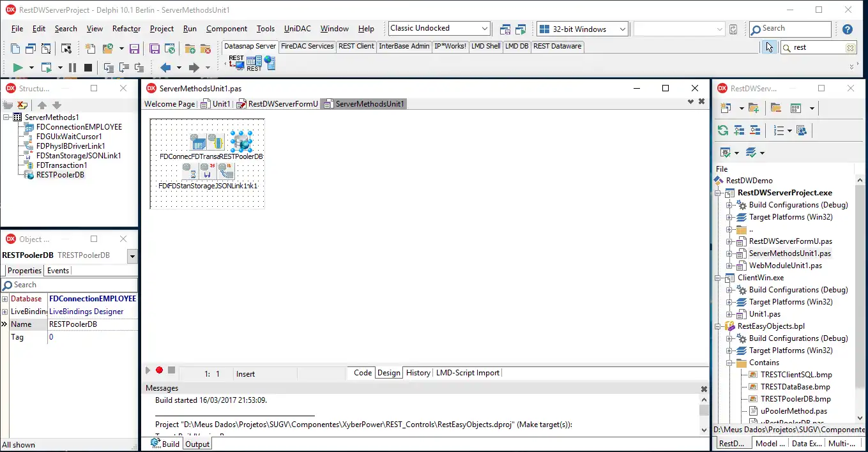Click the New Items toolbar icon
The height and width of the screenshot is (452, 868).
pyautogui.click(x=90, y=49)
